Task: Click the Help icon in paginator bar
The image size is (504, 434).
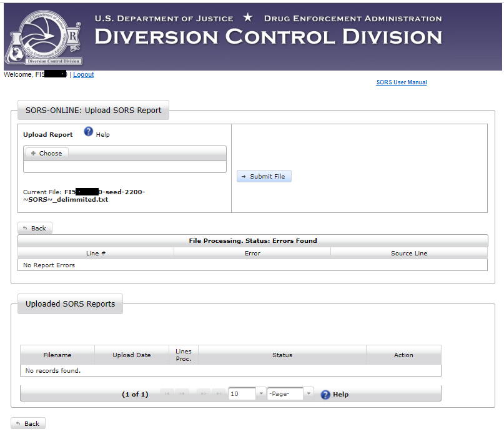Action: (325, 395)
